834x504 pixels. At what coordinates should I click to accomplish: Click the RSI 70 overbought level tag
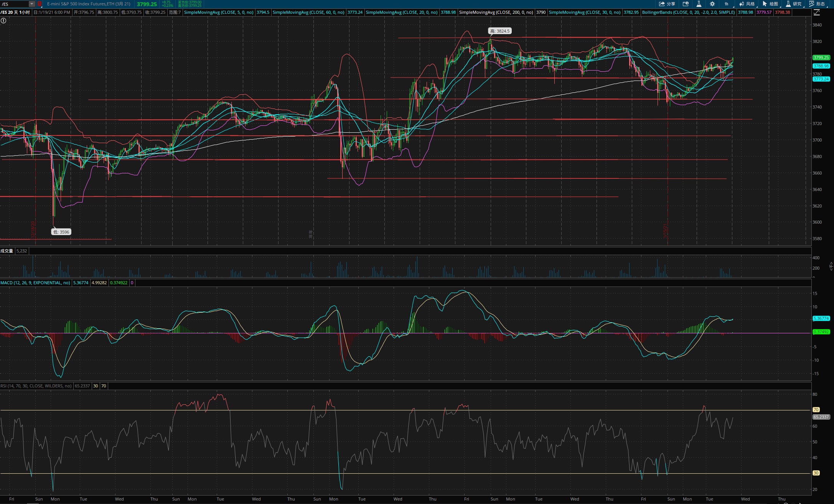[816, 410]
